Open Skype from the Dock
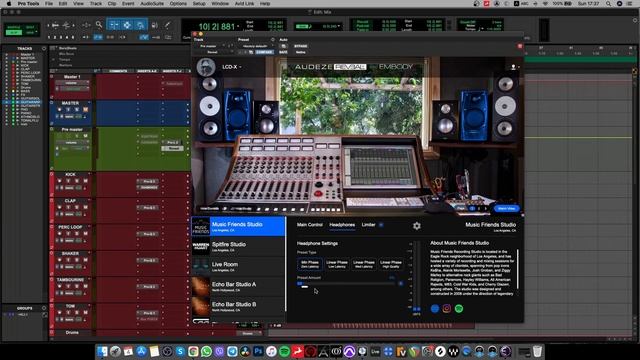Image resolution: width=640 pixels, height=360 pixels. tap(180, 351)
